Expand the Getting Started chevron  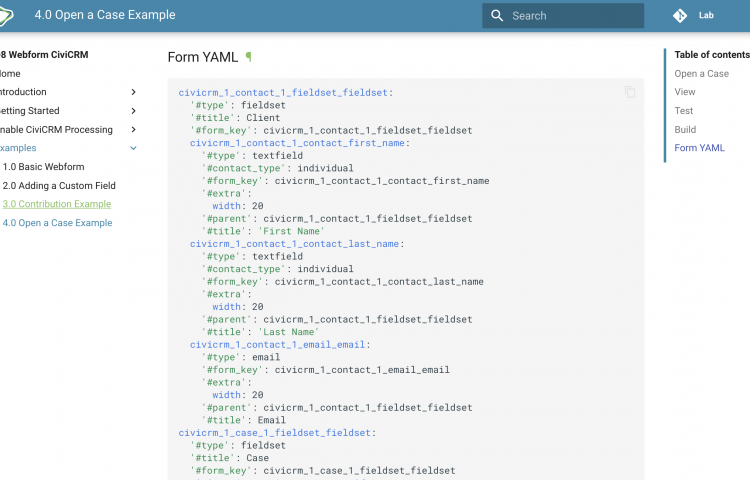133,111
